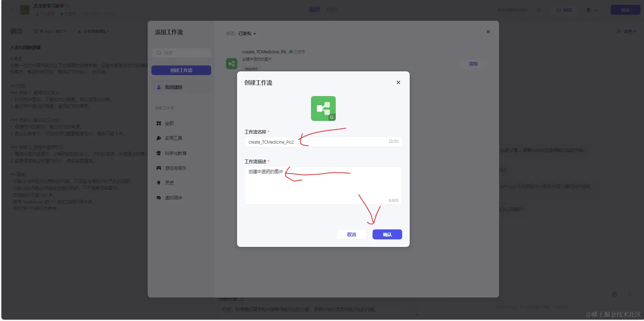Image resolution: width=644 pixels, height=321 pixels.
Task: Open the user avatar dropdown
Action: coord(592,10)
